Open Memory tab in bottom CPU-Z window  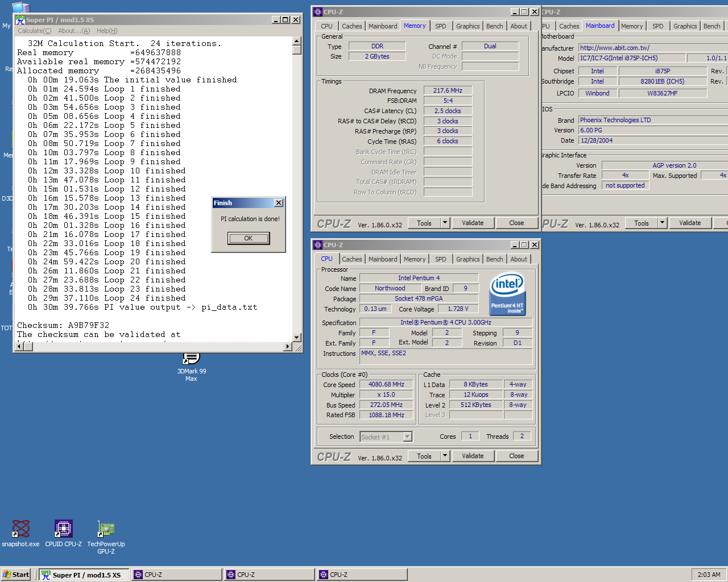pyautogui.click(x=415, y=259)
